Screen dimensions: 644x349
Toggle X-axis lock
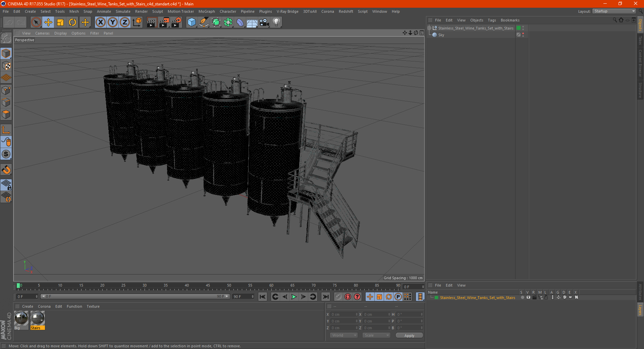click(100, 22)
